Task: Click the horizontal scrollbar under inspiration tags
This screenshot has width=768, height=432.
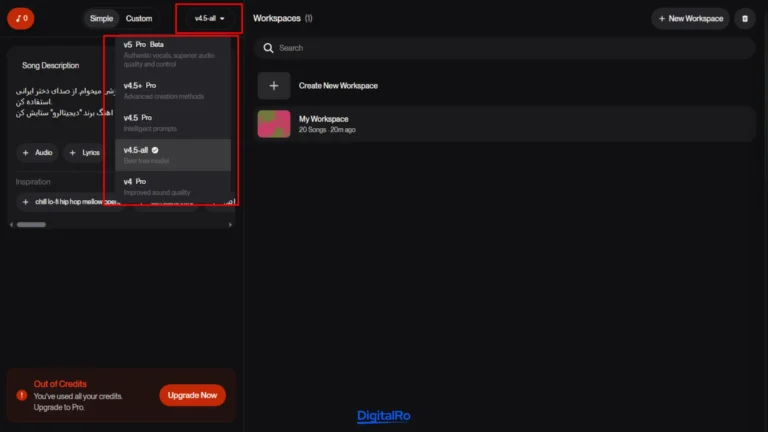Action: coord(32,224)
